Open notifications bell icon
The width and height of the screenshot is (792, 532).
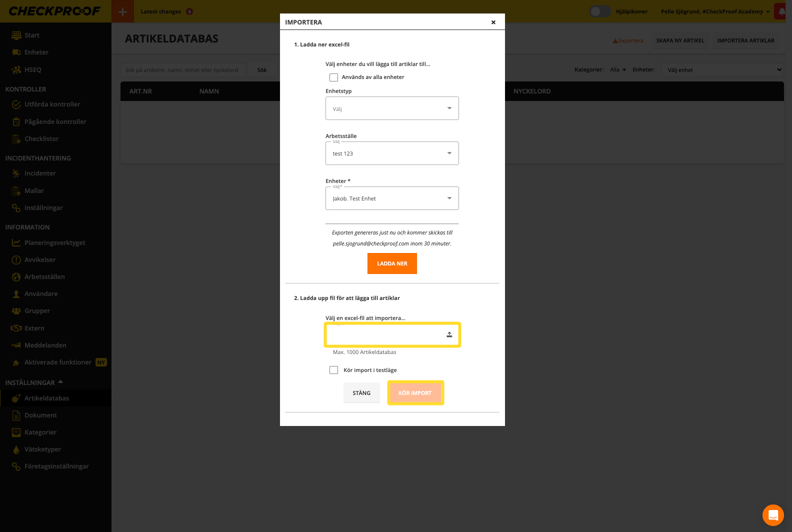point(781,11)
